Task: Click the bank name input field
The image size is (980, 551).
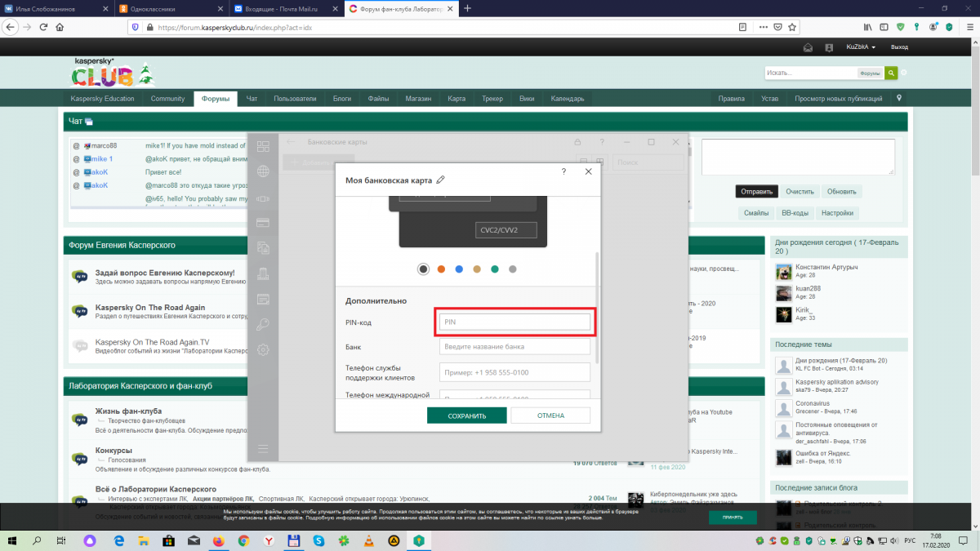Action: [x=514, y=347]
